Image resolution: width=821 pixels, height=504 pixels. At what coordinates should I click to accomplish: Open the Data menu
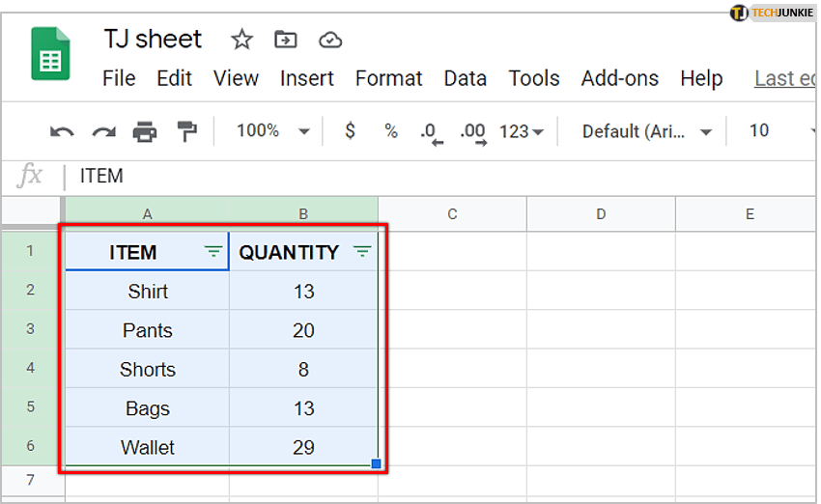pyautogui.click(x=465, y=78)
